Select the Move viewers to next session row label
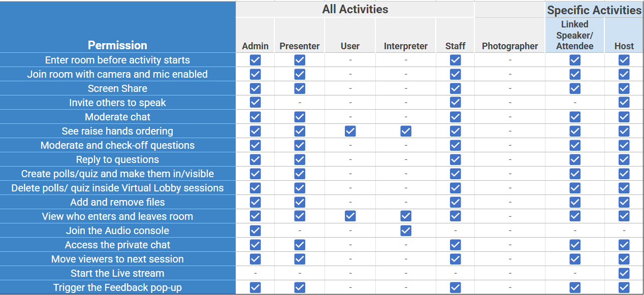The image size is (644, 295). 117,259
